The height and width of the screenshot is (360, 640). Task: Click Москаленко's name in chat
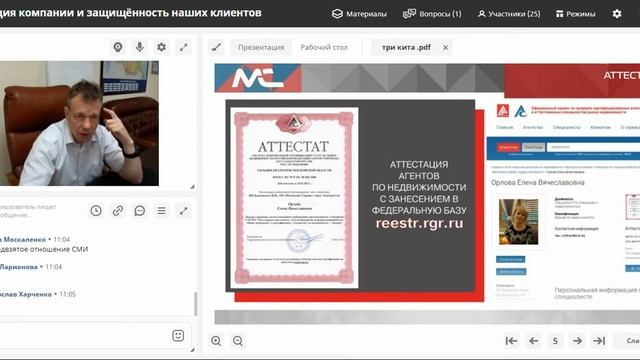23,240
